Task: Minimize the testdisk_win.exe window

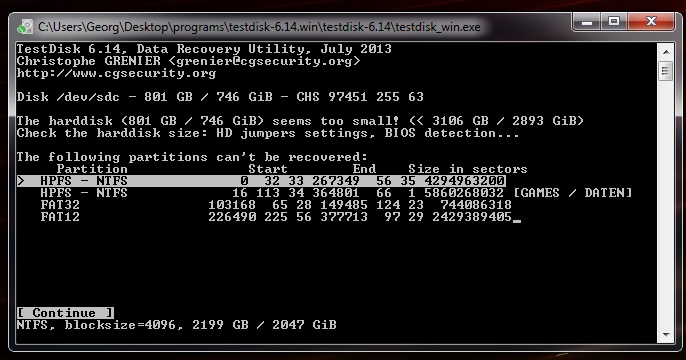Action: click(x=587, y=22)
